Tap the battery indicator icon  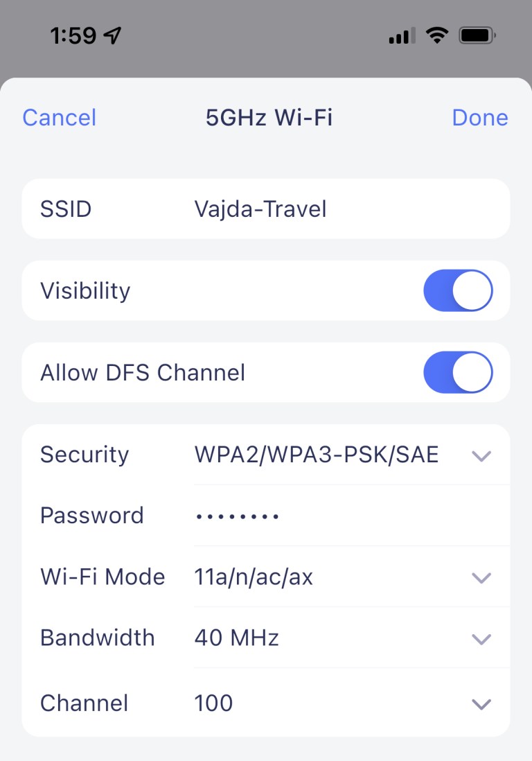tap(478, 35)
